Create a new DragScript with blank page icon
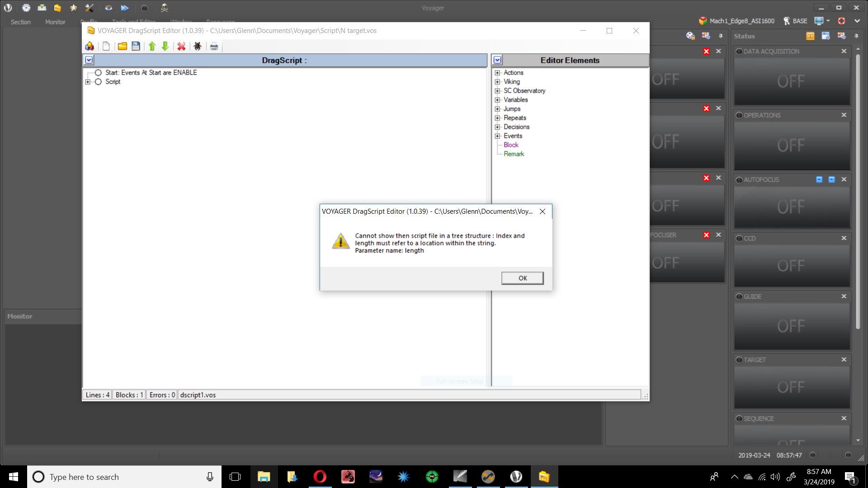This screenshot has height=488, width=868. [x=106, y=46]
